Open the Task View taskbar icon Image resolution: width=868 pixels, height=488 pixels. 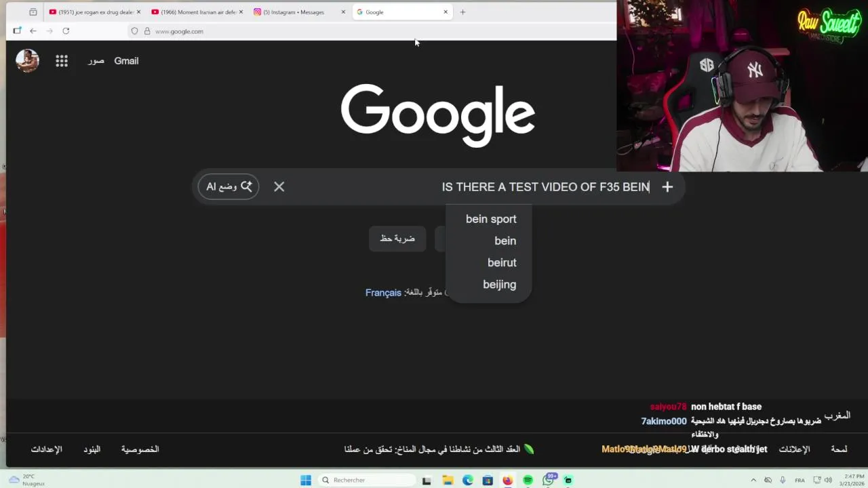pos(427,481)
